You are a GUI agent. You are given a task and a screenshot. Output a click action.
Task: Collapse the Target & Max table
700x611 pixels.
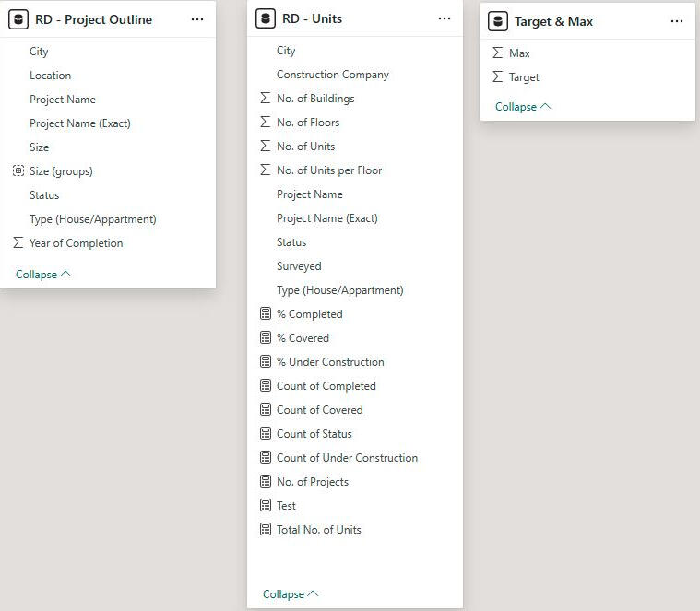(x=523, y=107)
